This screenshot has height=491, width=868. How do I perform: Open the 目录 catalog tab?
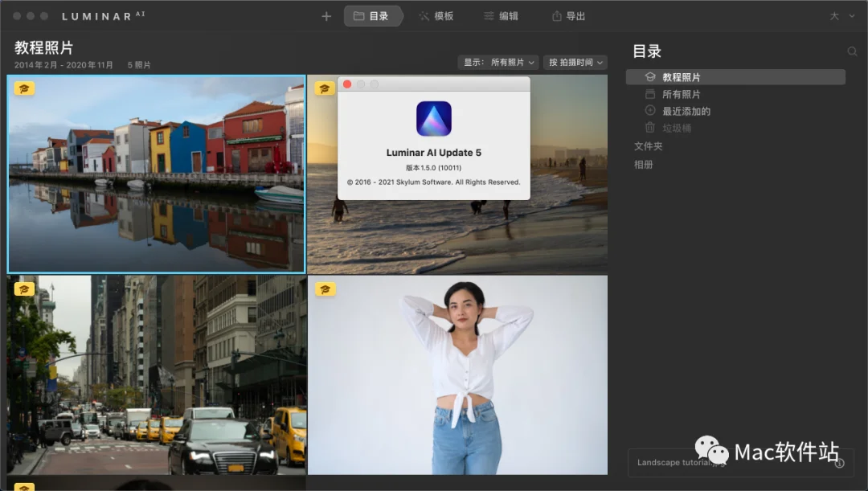(x=373, y=16)
